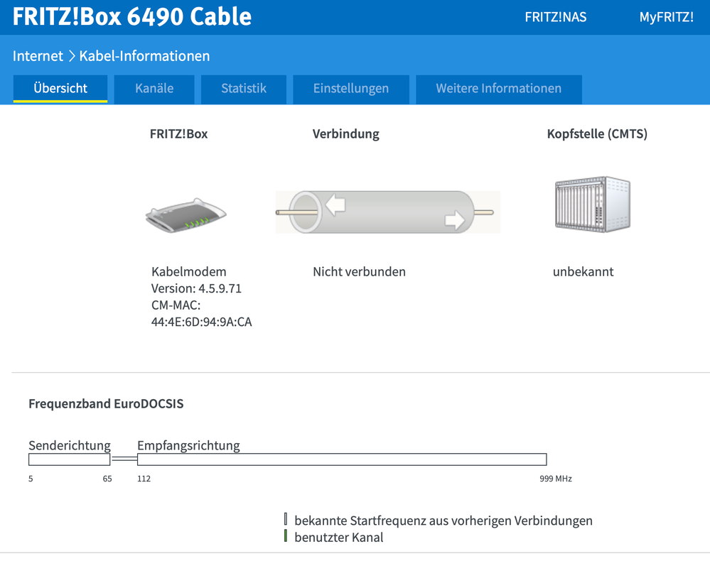The image size is (710, 588).
Task: Click the 'Version: 4.5.9.71' text
Action: [x=197, y=288]
